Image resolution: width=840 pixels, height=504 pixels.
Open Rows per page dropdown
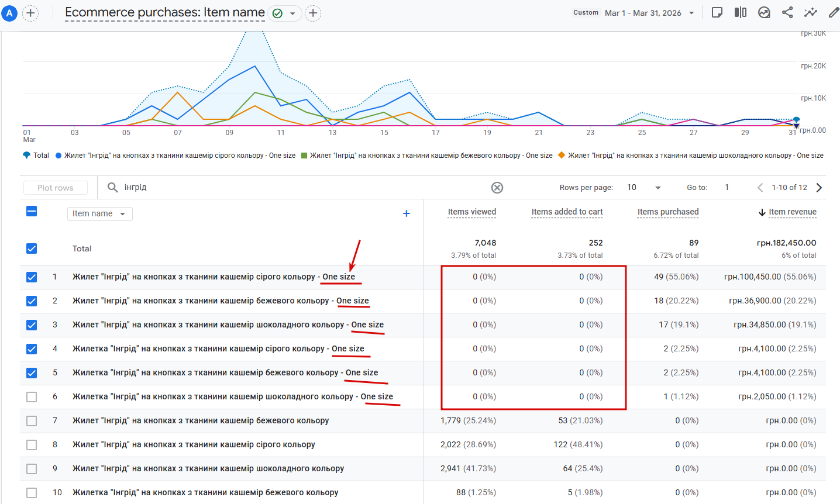[643, 188]
